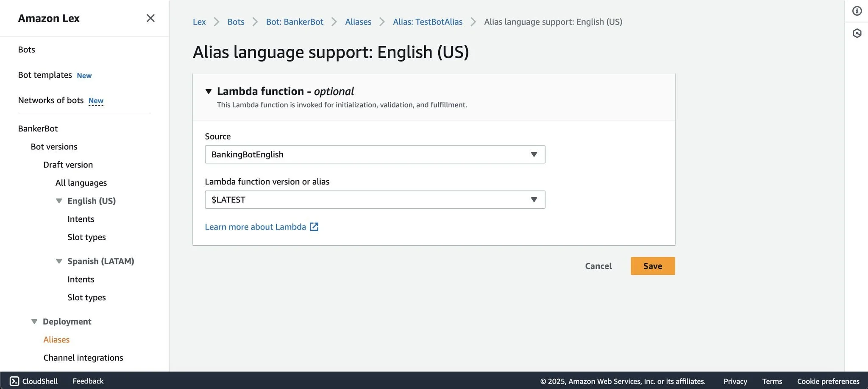Viewport: 868px width, 389px height.
Task: Navigate to Bot: BankerBot breadcrumb
Action: (x=295, y=22)
